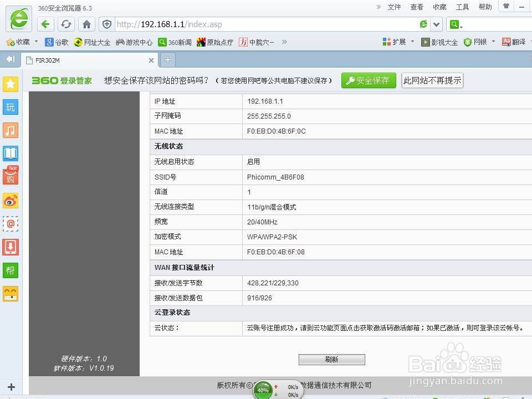Open the 游戏中心 bookmark

(x=134, y=42)
